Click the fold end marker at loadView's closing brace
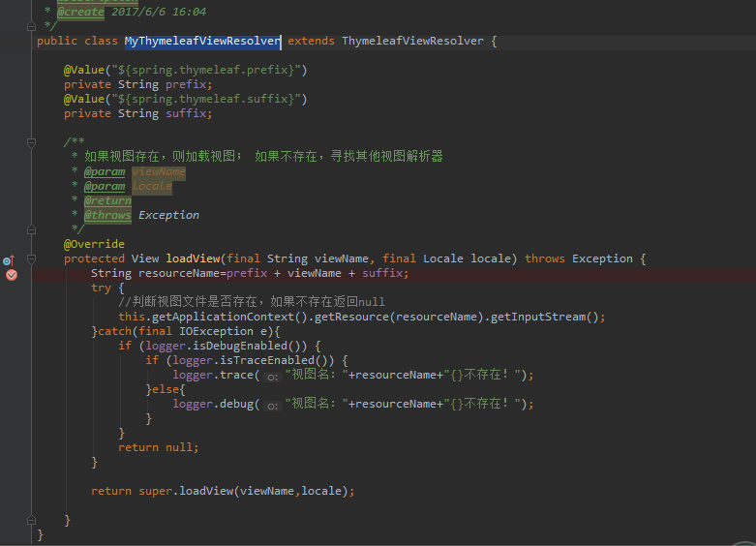Viewport: 756px width, 546px height. [x=32, y=520]
